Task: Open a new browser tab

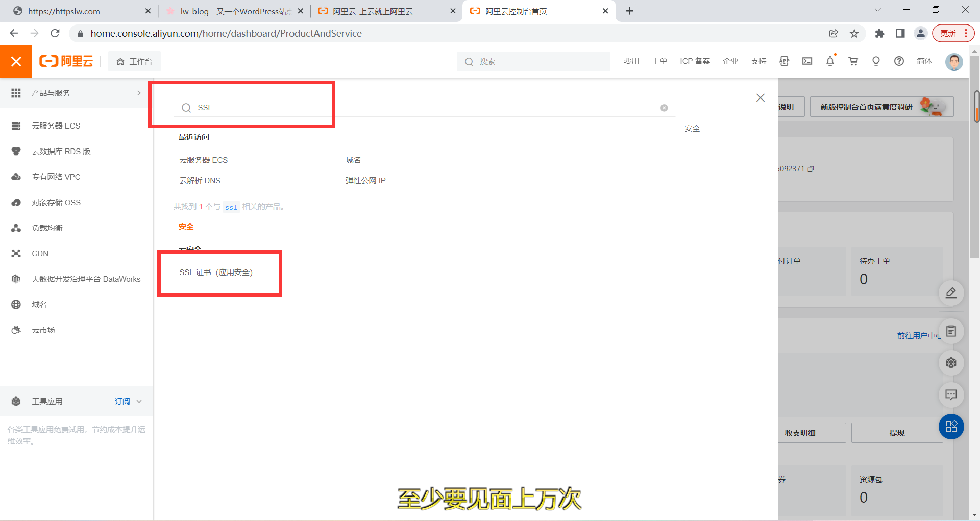Action: [630, 11]
